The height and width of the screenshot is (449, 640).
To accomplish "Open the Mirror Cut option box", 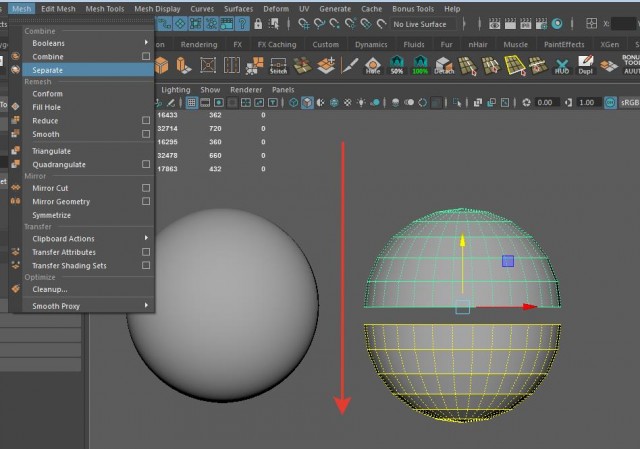I will [146, 188].
